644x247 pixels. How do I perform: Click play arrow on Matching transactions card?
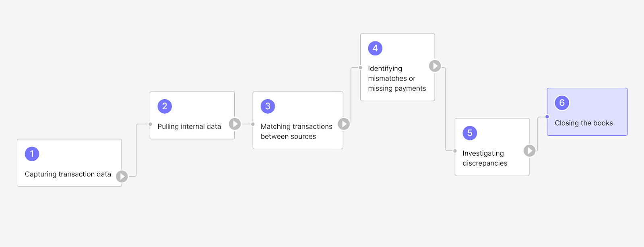click(x=343, y=124)
